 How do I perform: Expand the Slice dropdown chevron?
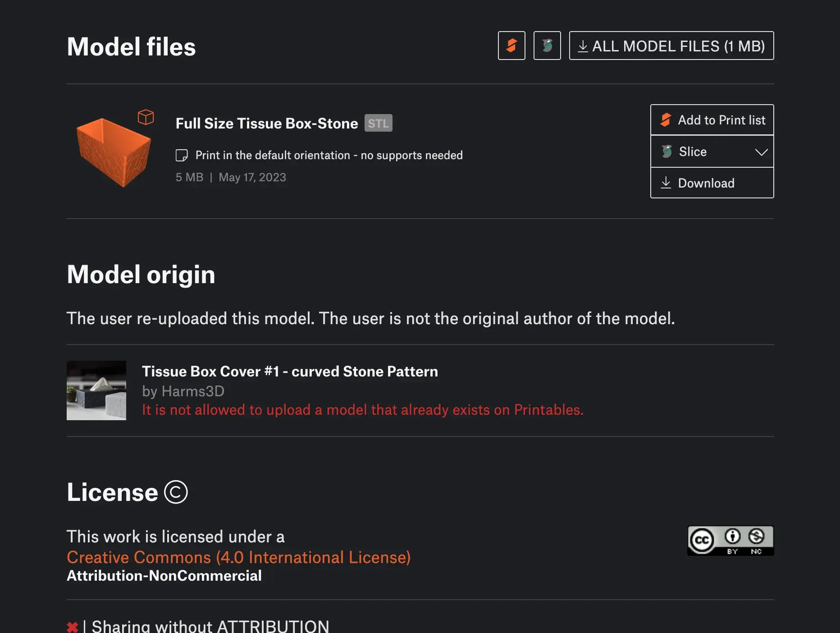(x=761, y=152)
